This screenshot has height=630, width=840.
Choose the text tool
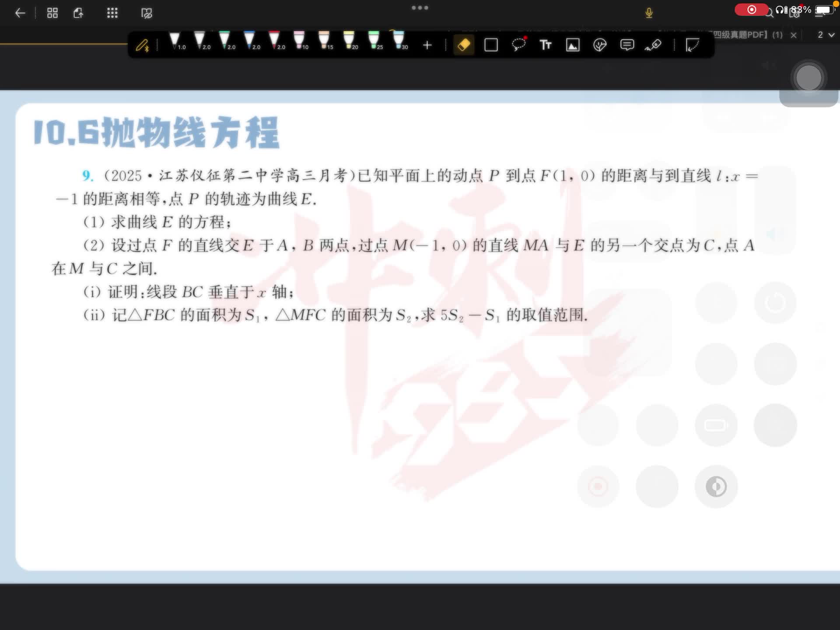click(x=545, y=45)
